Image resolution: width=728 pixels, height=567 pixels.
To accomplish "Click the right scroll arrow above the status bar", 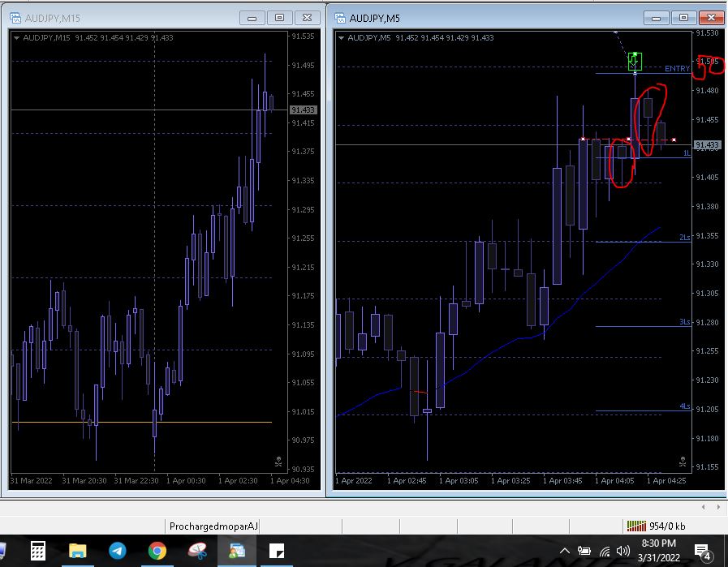I will (x=718, y=507).
